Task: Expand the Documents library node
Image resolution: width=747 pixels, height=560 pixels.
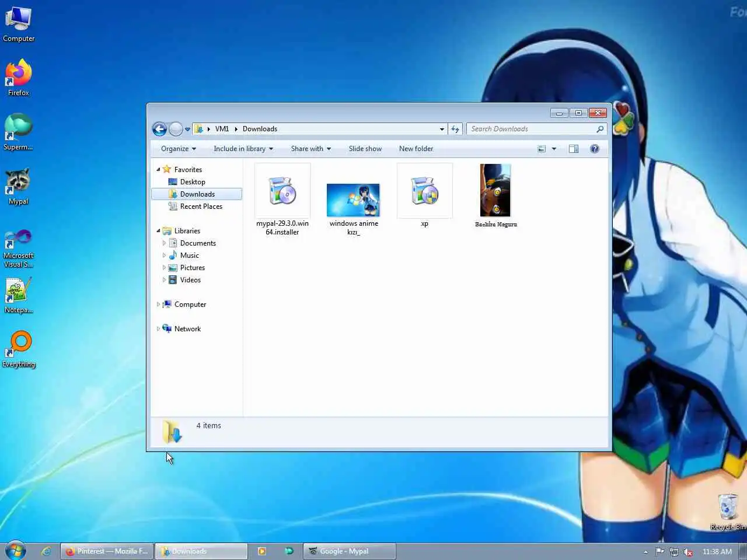Action: coord(164,243)
